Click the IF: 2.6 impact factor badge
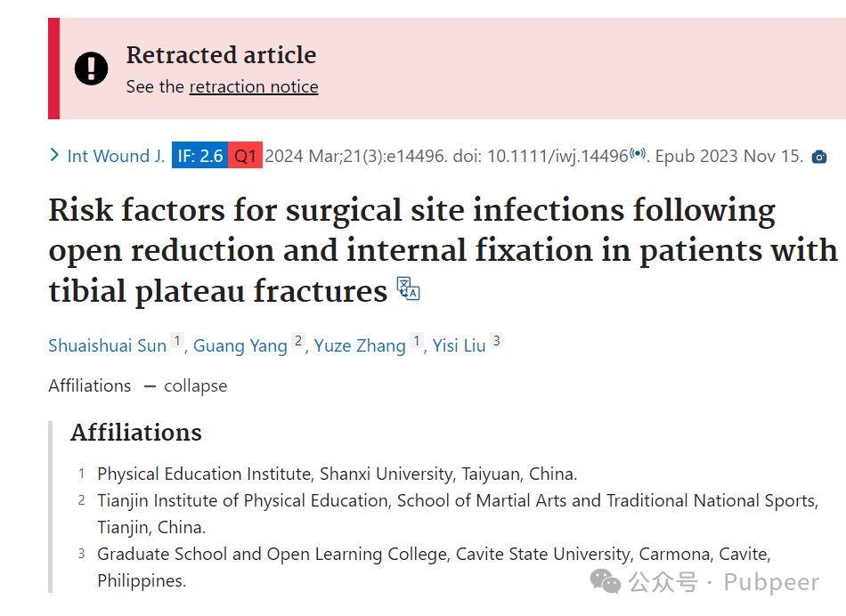The height and width of the screenshot is (616, 846). pyautogui.click(x=199, y=156)
